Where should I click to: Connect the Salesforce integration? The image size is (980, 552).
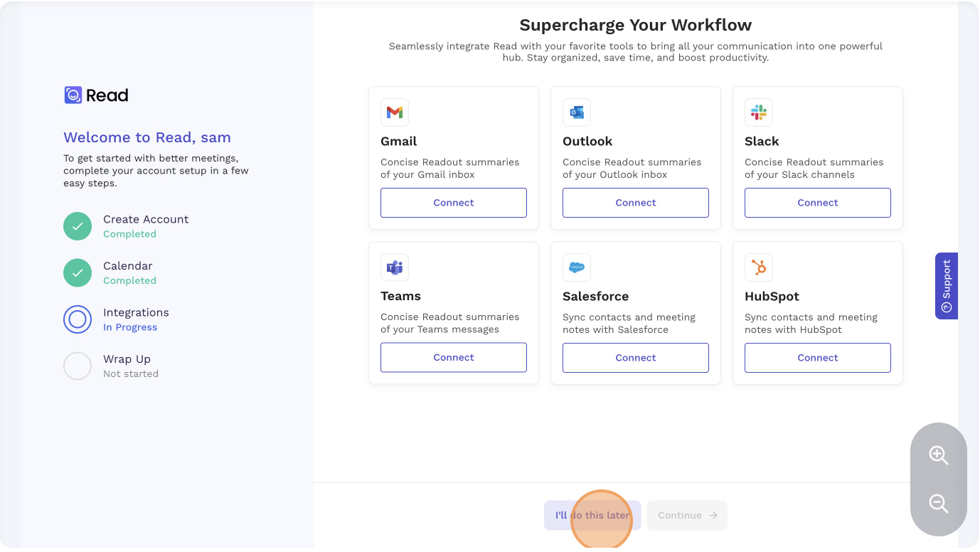[636, 358]
